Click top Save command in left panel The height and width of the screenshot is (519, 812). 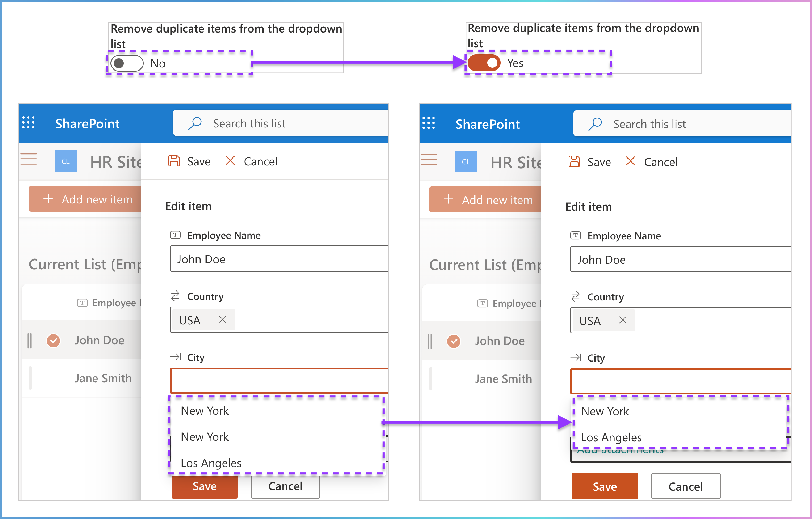tap(189, 161)
